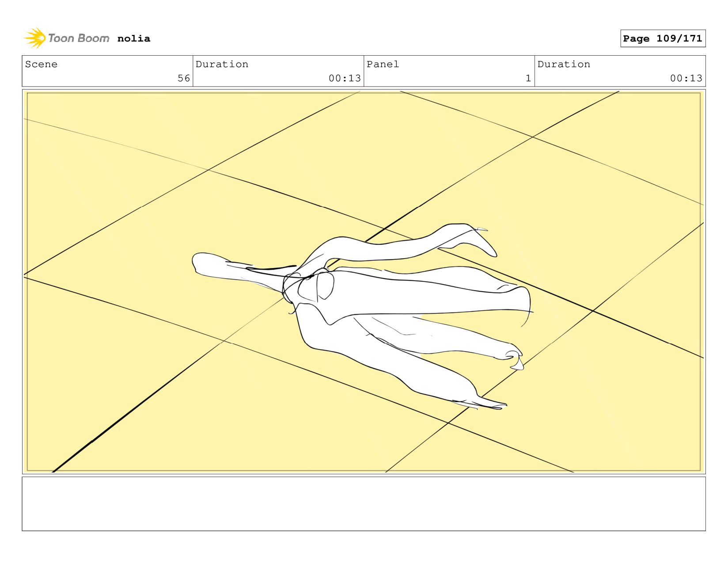This screenshot has width=728, height=564.
Task: Click the empty notes box below panel
Action: [364, 503]
